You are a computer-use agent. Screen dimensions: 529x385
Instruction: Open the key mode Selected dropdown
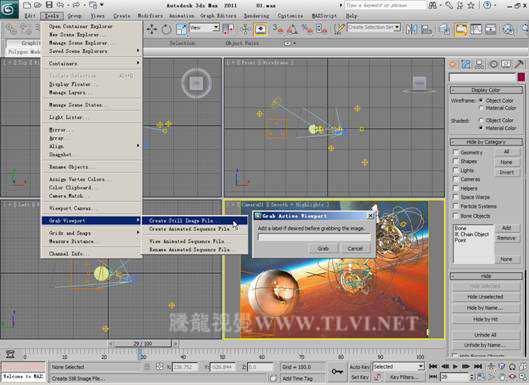click(x=398, y=366)
